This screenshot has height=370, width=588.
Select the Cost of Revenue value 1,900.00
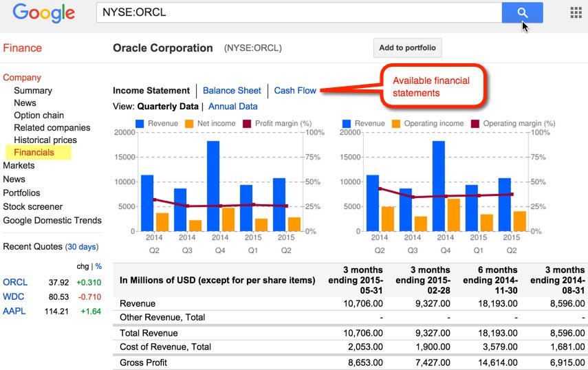433,347
